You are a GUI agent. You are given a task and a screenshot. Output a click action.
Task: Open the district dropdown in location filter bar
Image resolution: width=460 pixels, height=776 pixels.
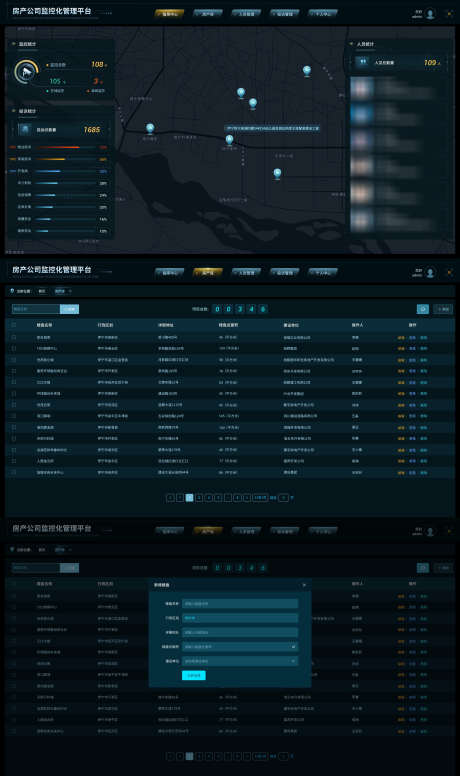point(63,291)
